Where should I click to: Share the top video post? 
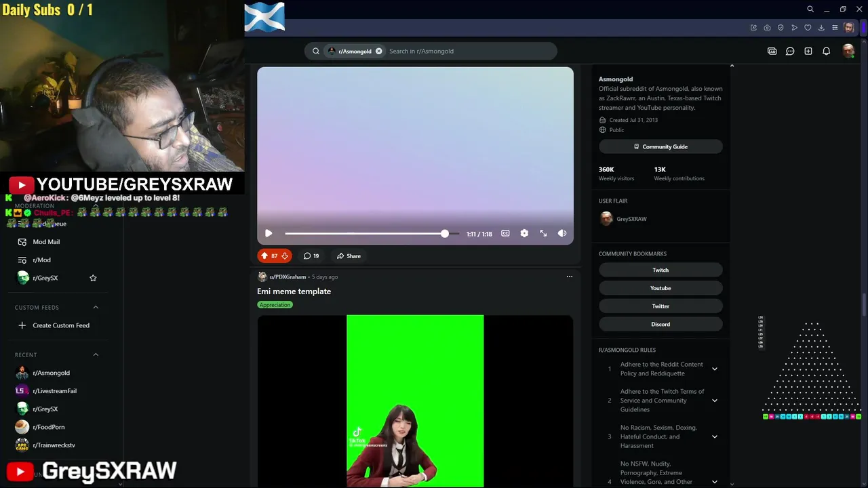point(349,256)
